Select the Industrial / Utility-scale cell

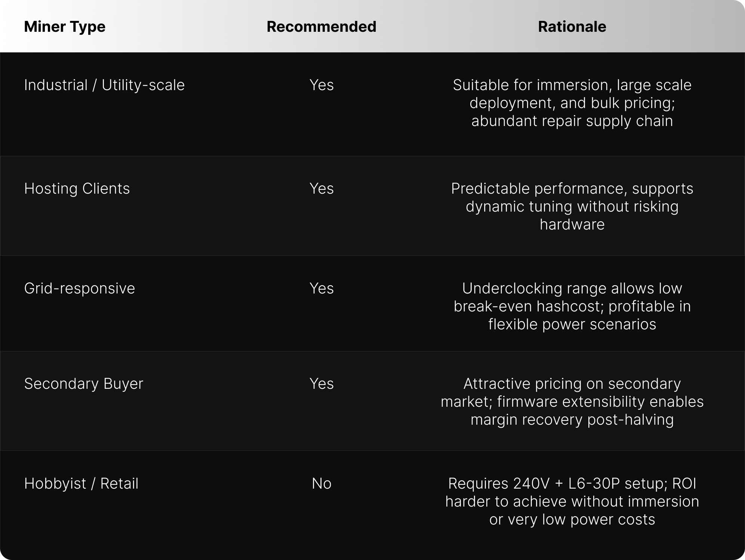pos(104,85)
